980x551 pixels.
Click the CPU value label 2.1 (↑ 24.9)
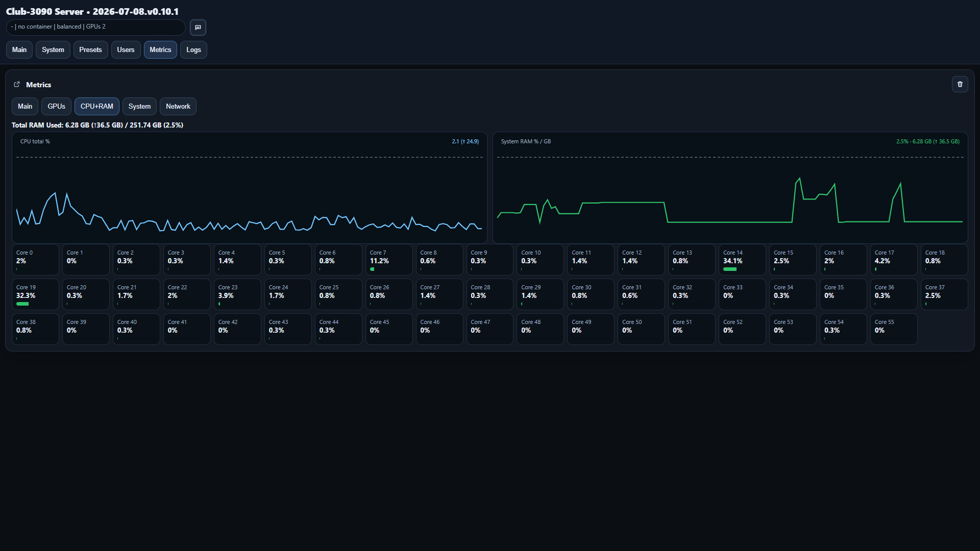[465, 142]
